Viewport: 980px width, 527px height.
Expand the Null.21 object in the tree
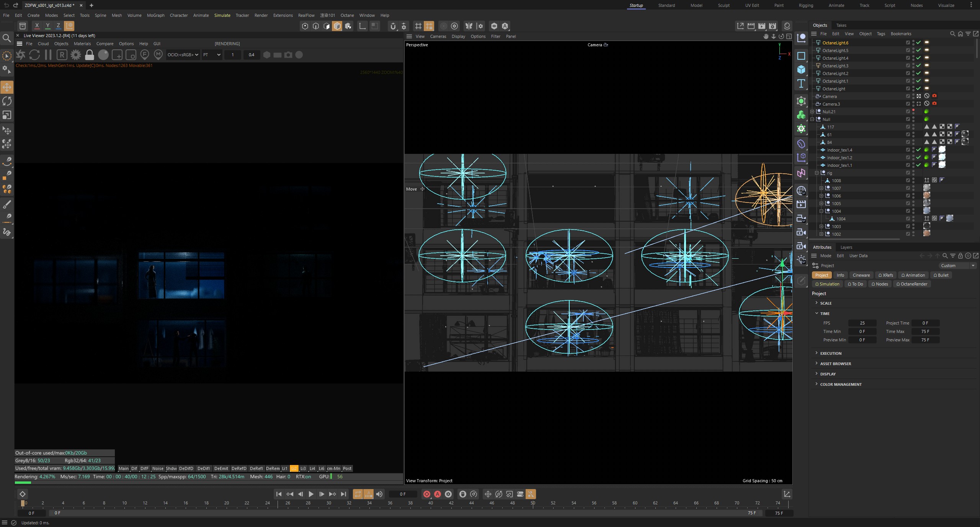[x=812, y=112]
